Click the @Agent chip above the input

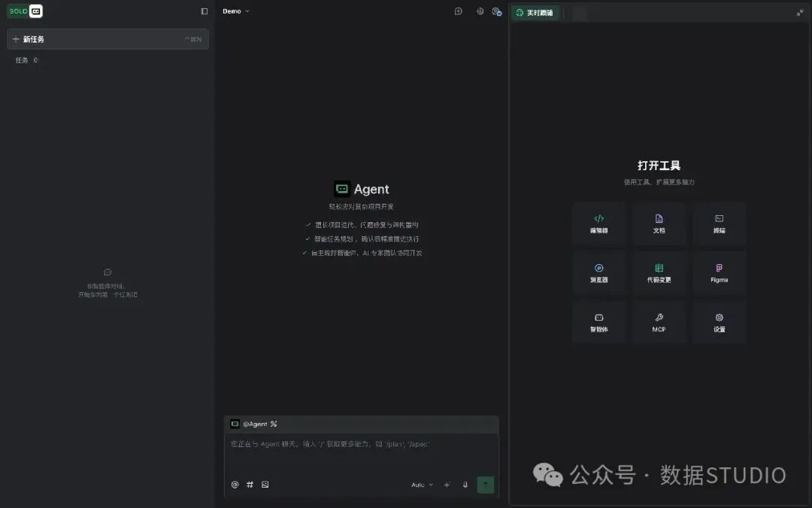(254, 424)
